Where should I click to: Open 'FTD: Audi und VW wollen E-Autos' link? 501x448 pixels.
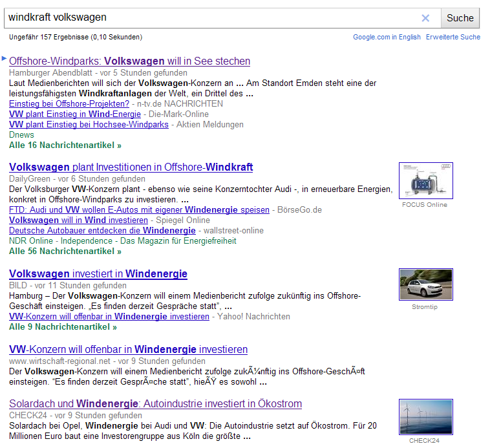click(x=139, y=210)
